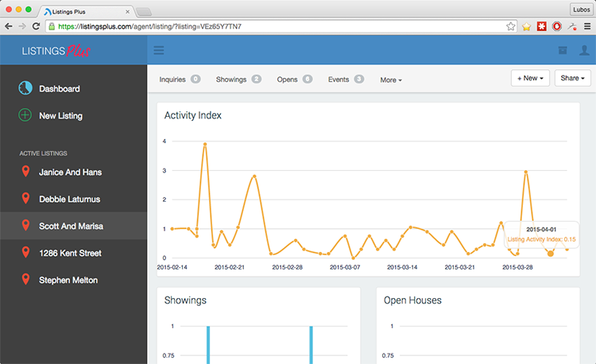Click the browser forward arrow
Image resolution: width=596 pixels, height=364 pixels.
pyautogui.click(x=22, y=26)
